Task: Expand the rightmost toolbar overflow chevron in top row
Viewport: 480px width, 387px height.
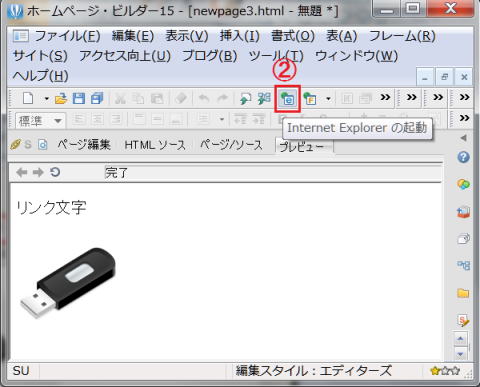Action: [464, 97]
